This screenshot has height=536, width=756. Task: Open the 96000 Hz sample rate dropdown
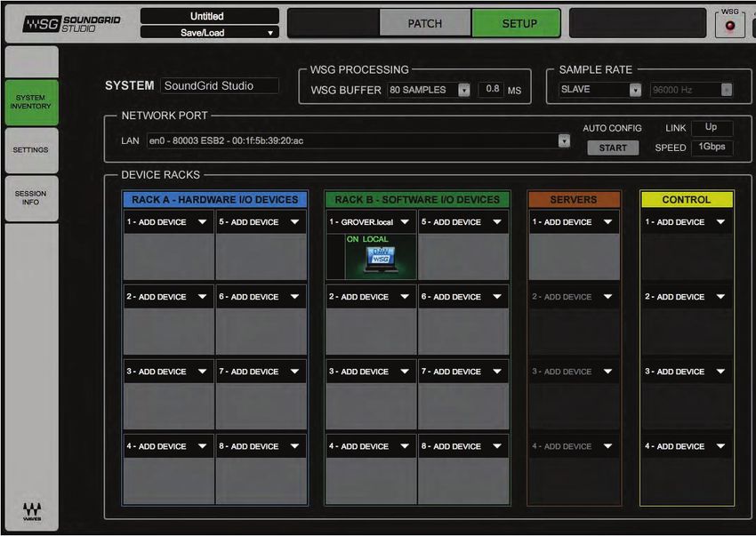[691, 89]
